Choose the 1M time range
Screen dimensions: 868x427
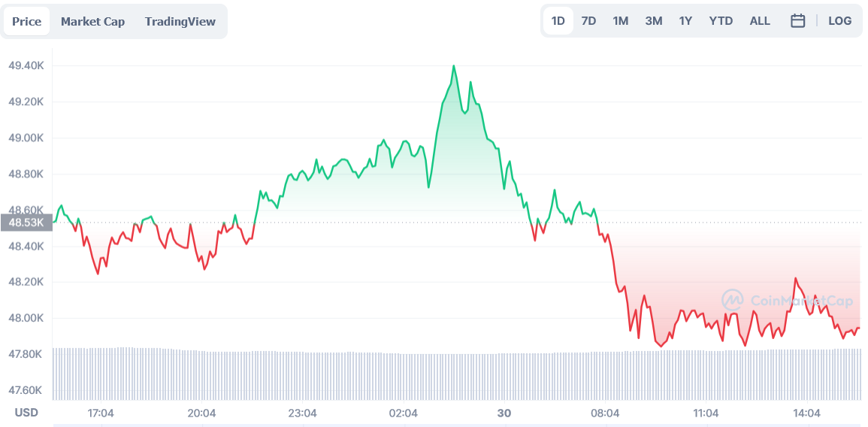coord(620,21)
